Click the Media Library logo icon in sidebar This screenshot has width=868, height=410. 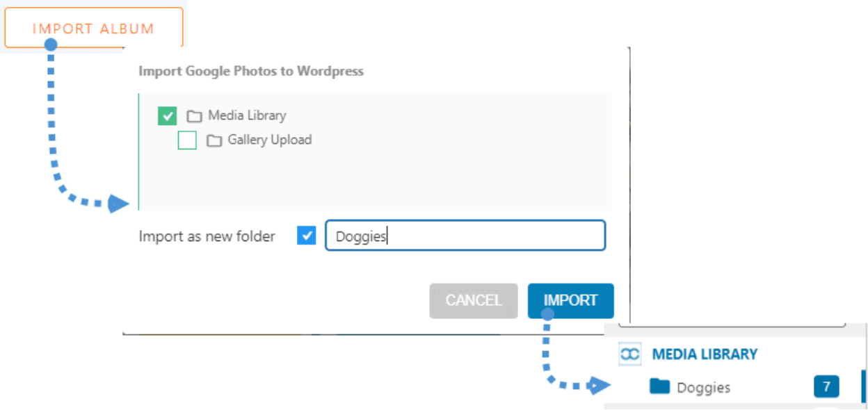629,354
